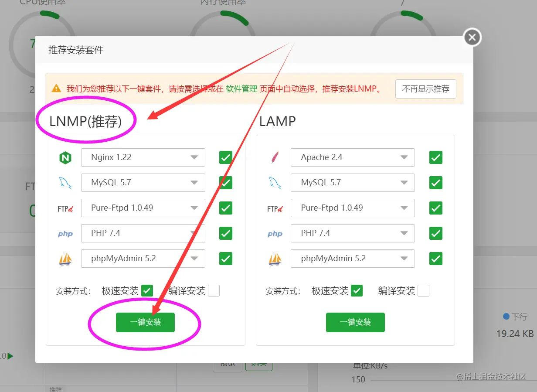This screenshot has height=392, width=537.
Task: Click the php icon in LAMP column
Action: 275,234
